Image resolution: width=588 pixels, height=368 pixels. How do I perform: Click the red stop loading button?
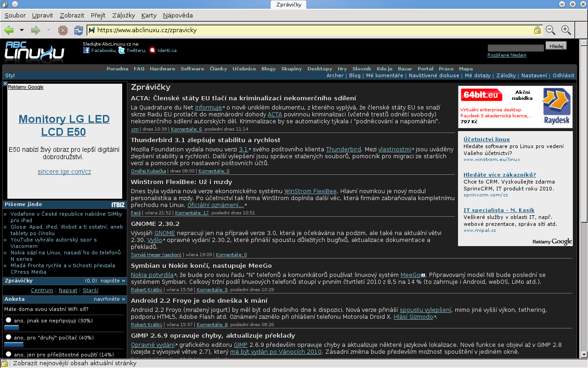click(63, 30)
